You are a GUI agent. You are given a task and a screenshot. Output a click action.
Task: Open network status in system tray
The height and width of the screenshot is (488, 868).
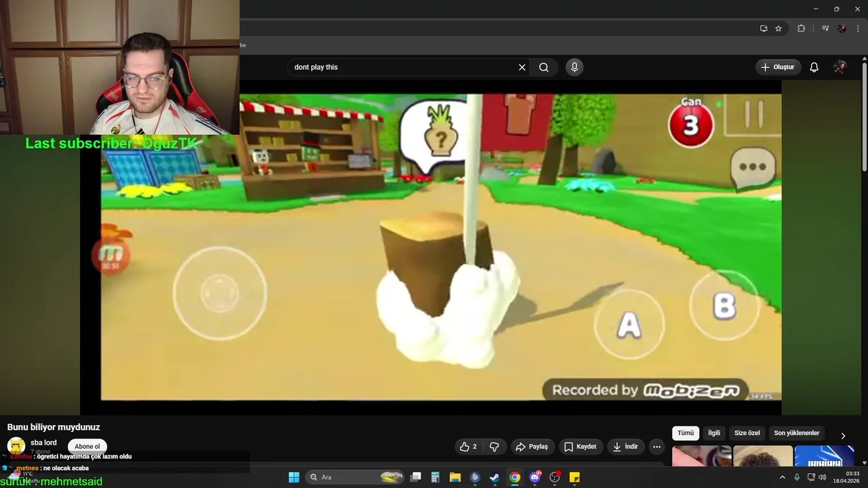811,477
